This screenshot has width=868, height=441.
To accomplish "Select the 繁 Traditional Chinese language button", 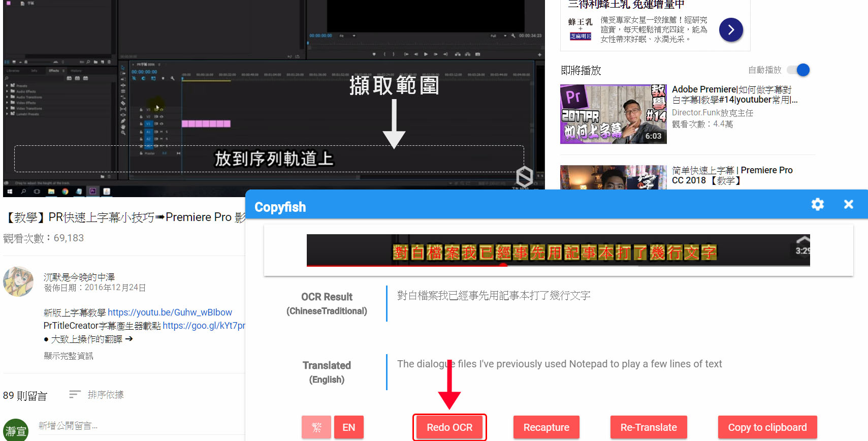I will pyautogui.click(x=316, y=427).
